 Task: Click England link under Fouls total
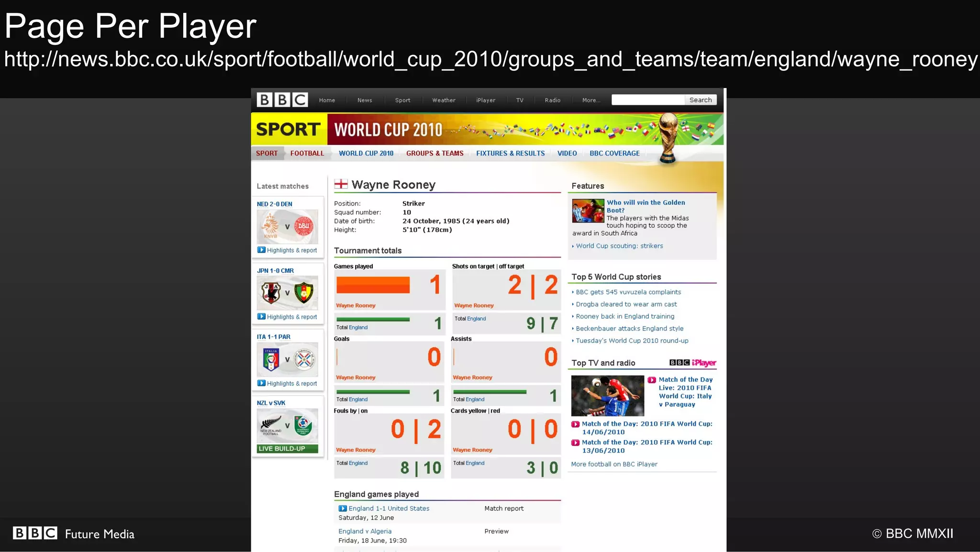point(358,463)
